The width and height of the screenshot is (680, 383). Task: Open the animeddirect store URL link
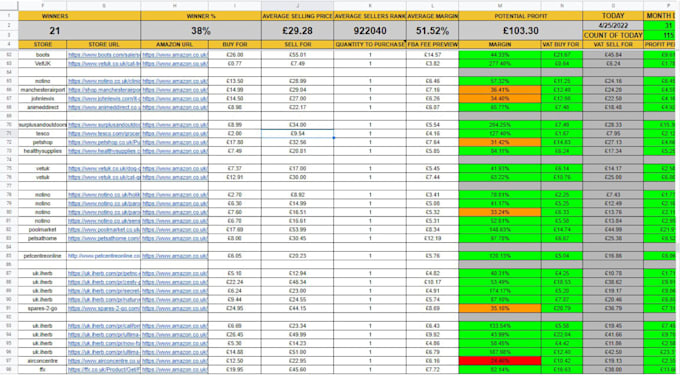click(x=104, y=107)
